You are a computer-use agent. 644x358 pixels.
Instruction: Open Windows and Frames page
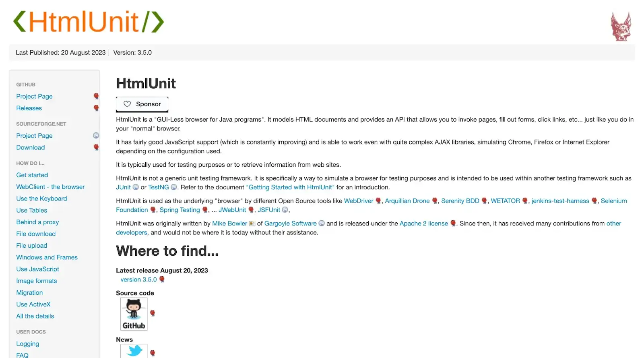coord(47,257)
